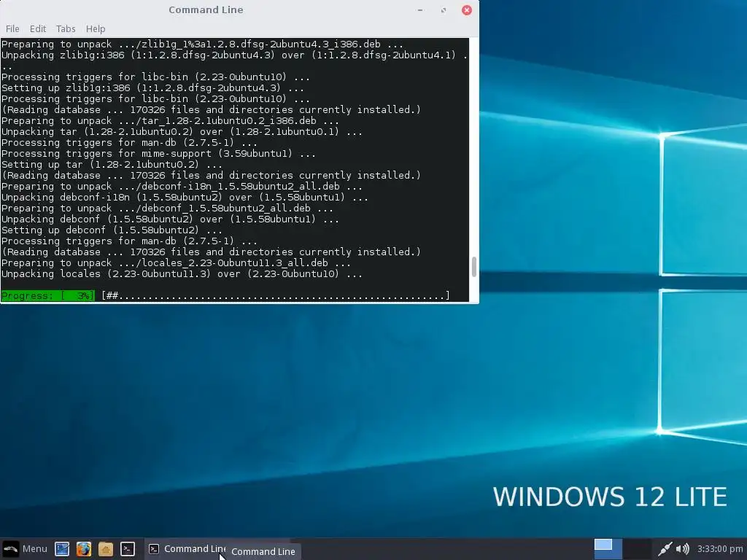Click line 'Setting up zlib1g:i386'

pos(152,87)
